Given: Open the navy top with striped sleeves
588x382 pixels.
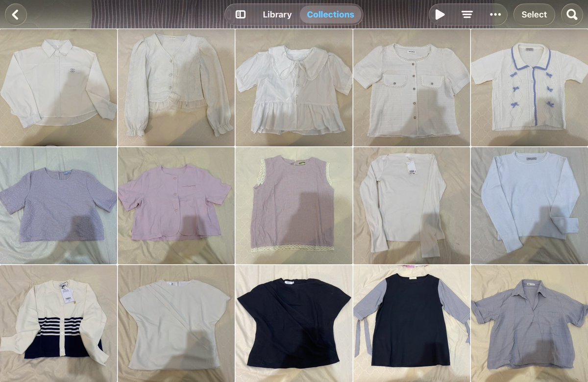Looking at the screenshot, I should (x=411, y=324).
